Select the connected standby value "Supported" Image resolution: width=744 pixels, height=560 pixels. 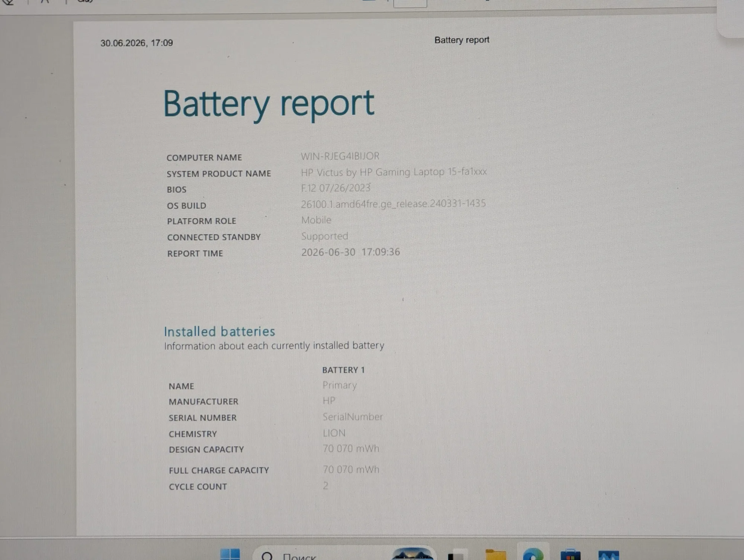[324, 236]
